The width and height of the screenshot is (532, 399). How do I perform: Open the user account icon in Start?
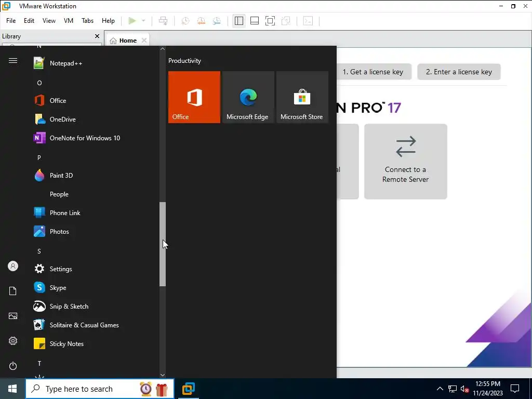tap(13, 266)
